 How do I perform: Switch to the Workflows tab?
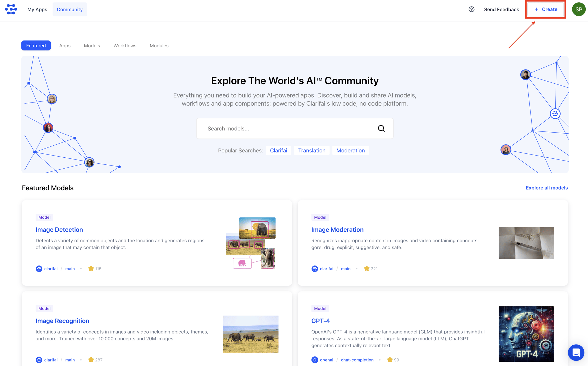(125, 45)
